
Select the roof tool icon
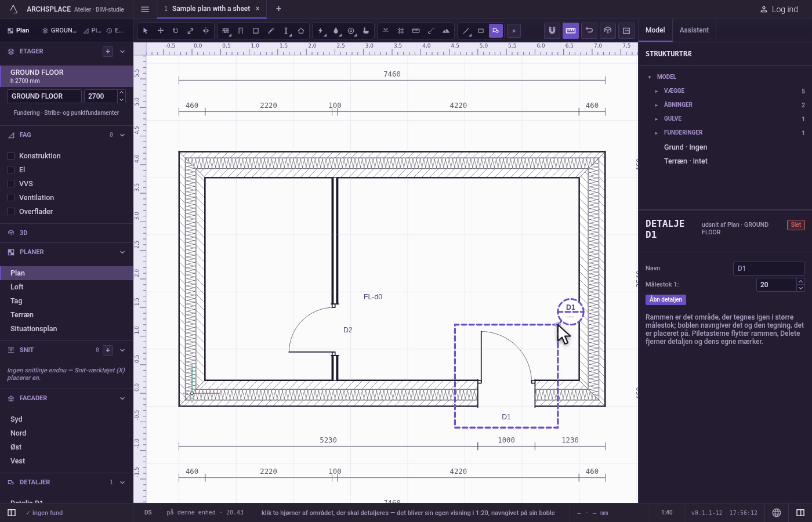point(301,31)
